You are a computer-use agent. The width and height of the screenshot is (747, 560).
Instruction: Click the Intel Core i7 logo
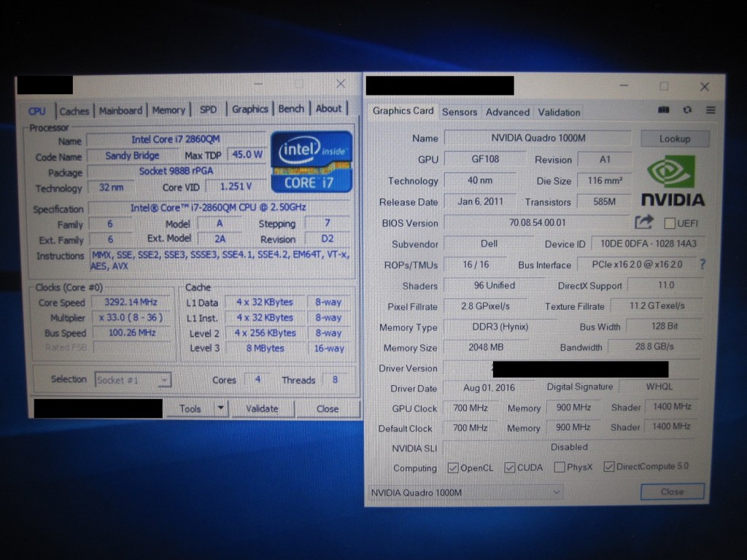311,162
